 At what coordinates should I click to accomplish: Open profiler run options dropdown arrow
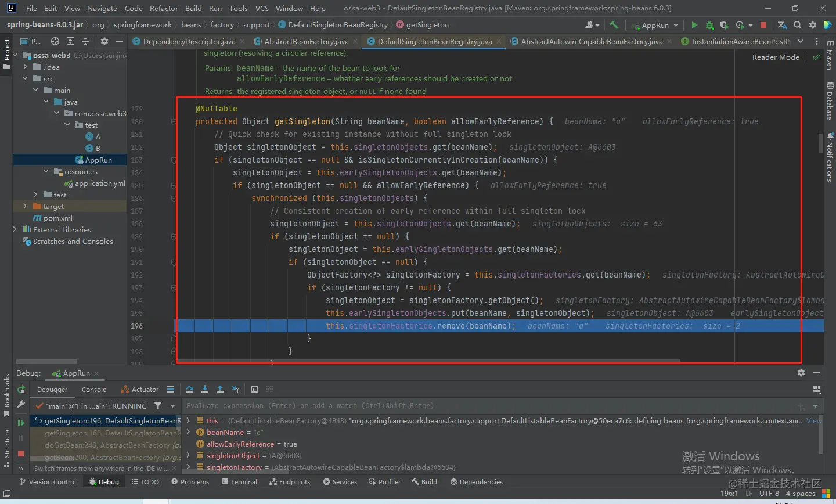(750, 25)
